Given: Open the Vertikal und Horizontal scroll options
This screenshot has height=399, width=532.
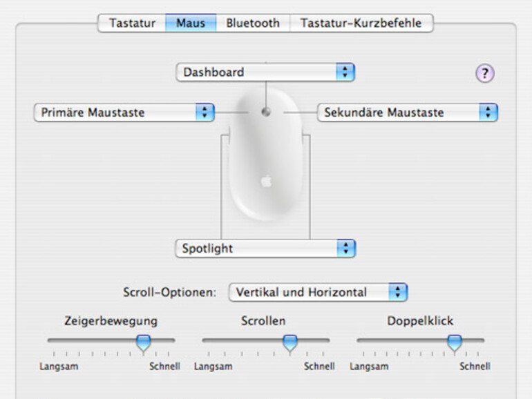Looking at the screenshot, I should pyautogui.click(x=317, y=292).
